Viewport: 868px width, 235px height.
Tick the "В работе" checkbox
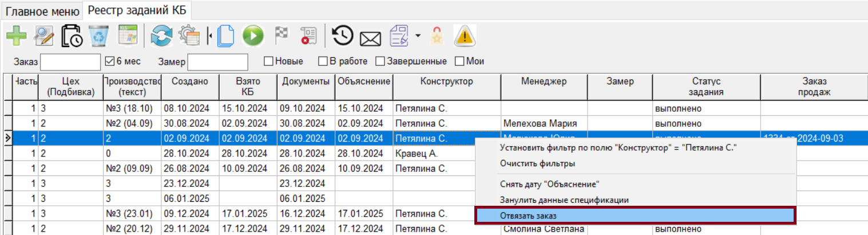tap(323, 61)
